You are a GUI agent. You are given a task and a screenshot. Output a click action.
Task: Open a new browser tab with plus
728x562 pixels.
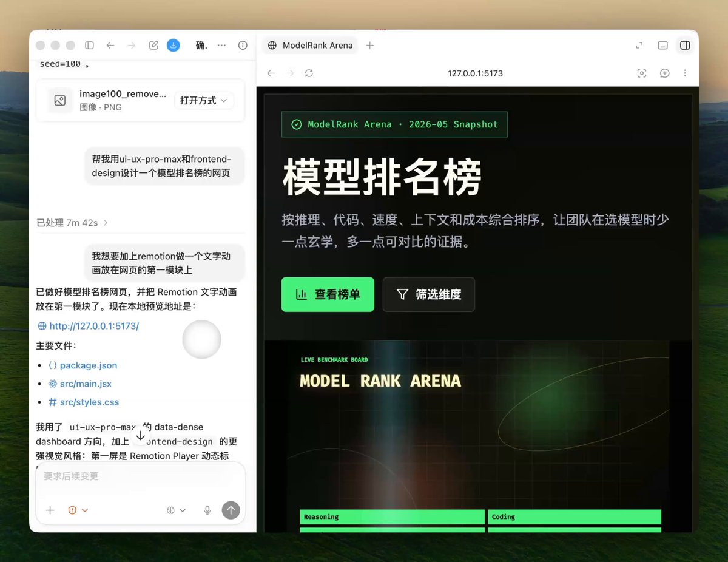(370, 46)
